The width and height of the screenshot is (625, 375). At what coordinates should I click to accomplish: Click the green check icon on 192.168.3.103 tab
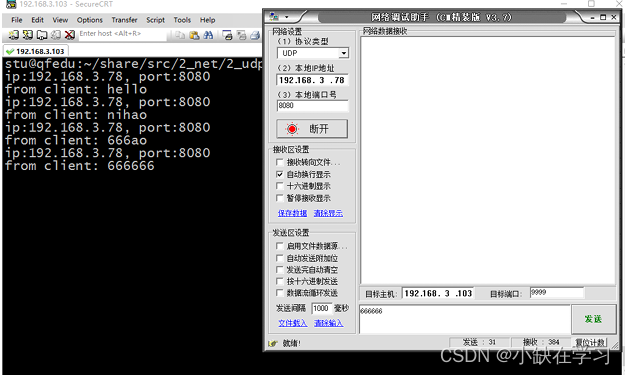click(10, 51)
